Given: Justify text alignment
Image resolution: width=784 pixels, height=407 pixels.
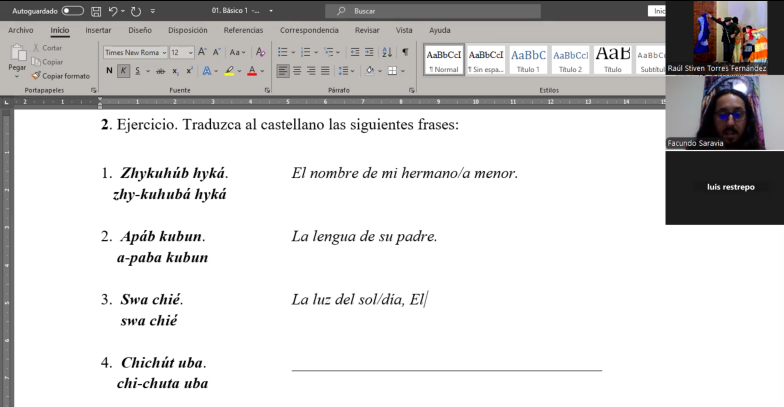Looking at the screenshot, I should [325, 71].
